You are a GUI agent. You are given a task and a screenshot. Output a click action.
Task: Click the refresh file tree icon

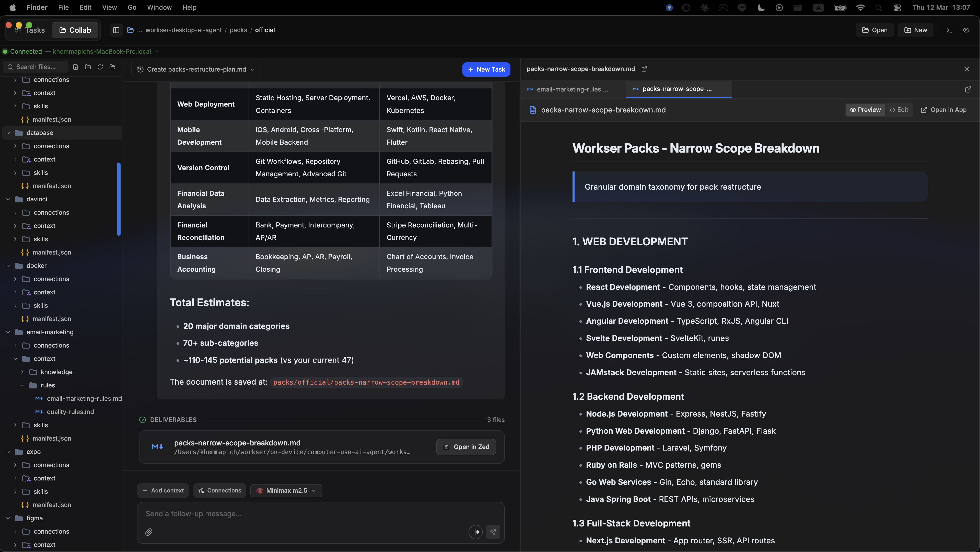click(100, 67)
